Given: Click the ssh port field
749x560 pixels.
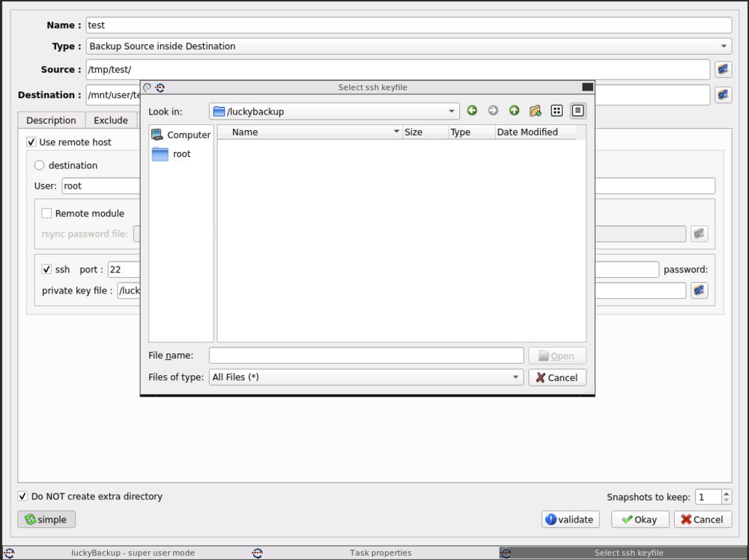Looking at the screenshot, I should click(x=124, y=270).
